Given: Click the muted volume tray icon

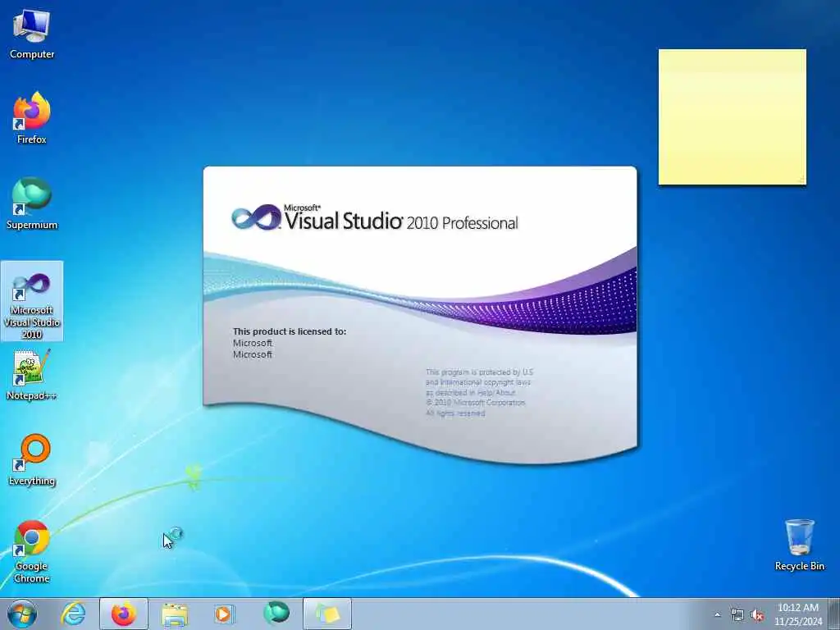Looking at the screenshot, I should 757,615.
